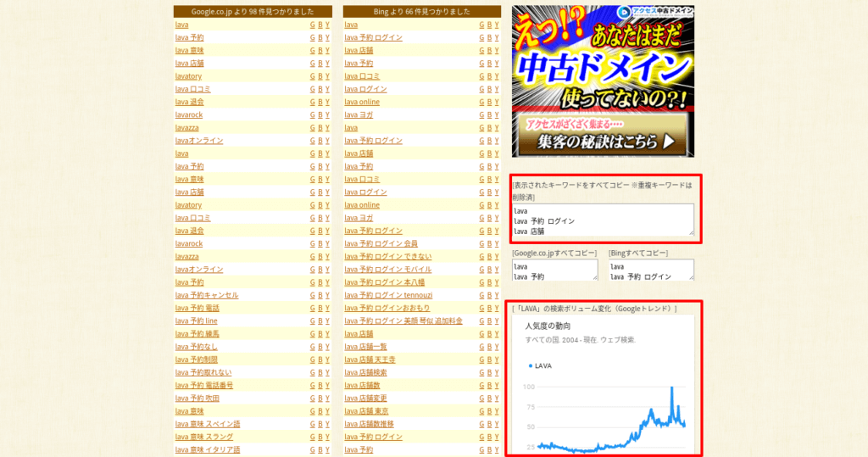The width and height of the screenshot is (868, 457).
Task: Open the 中古ドメイン advertisement banner
Action: point(603,81)
